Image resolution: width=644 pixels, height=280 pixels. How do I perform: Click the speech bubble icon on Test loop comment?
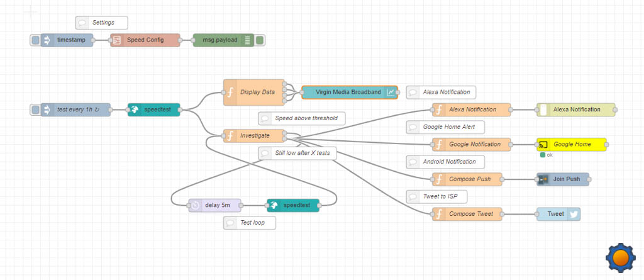pos(230,223)
